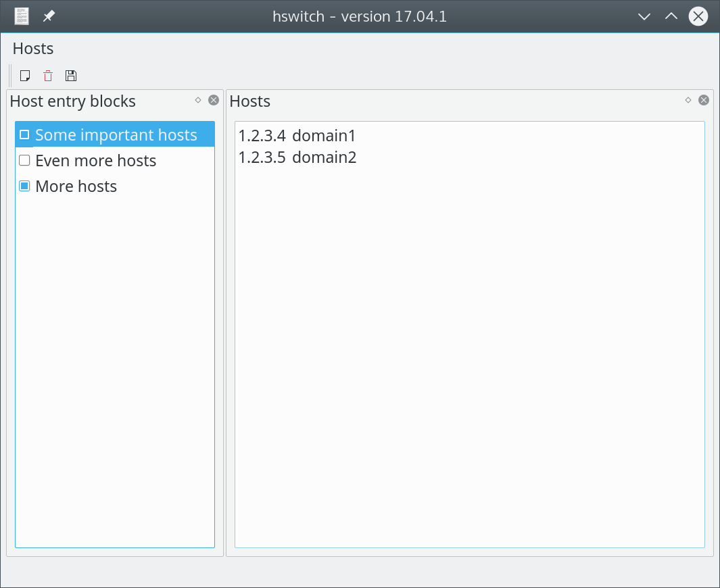Screen dimensions: 720x588
Task: Shade the window with the down chevron
Action: click(644, 16)
